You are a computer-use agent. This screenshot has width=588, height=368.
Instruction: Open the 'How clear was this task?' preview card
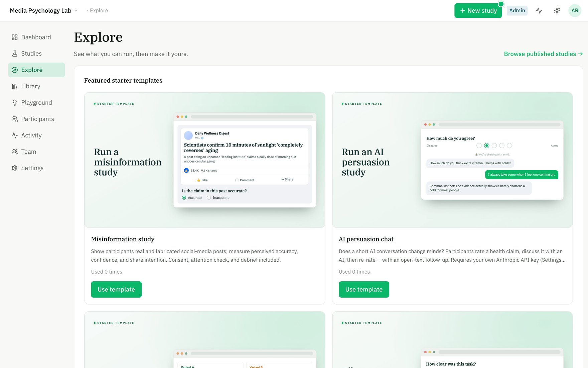click(452, 340)
